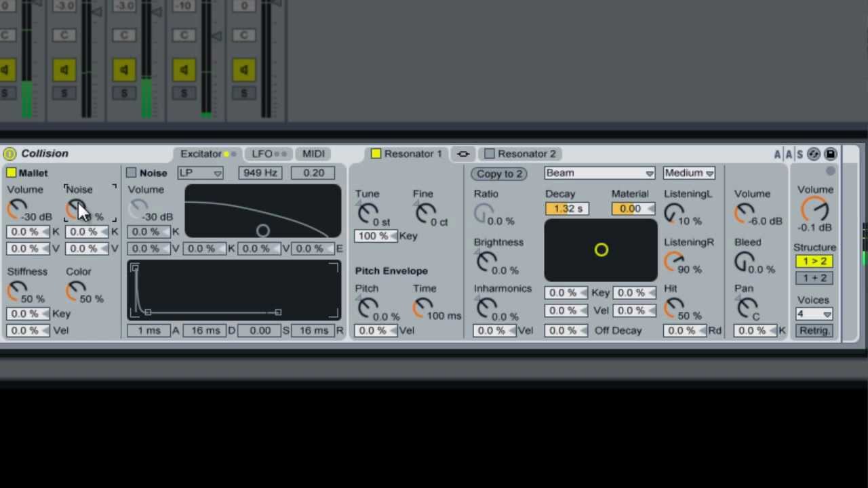Click the Off Decay percentage field
The height and width of the screenshot is (488, 868).
(x=566, y=331)
